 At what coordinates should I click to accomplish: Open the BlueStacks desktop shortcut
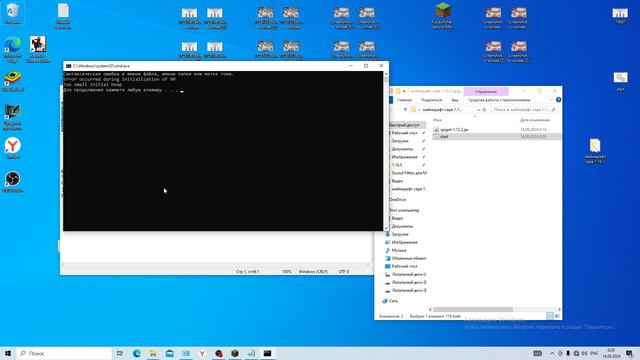13,81
